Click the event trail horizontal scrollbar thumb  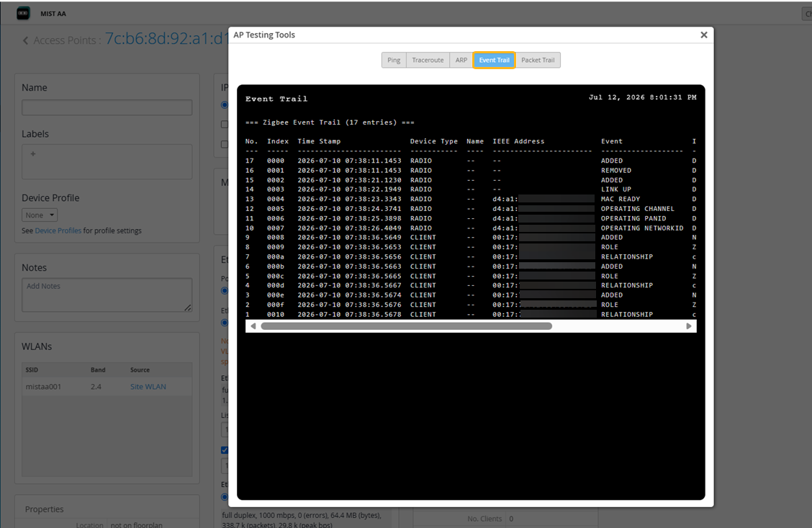pos(407,326)
